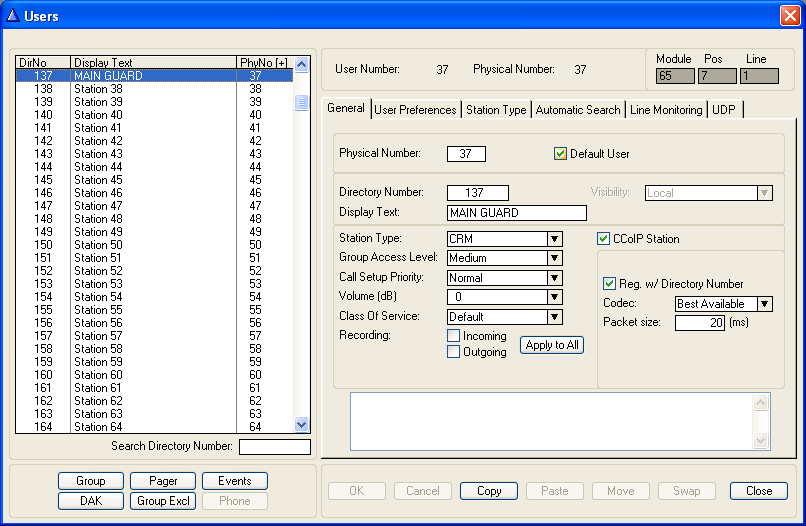This screenshot has width=806, height=526.
Task: Switch to the Automatic Search tab
Action: (x=578, y=110)
